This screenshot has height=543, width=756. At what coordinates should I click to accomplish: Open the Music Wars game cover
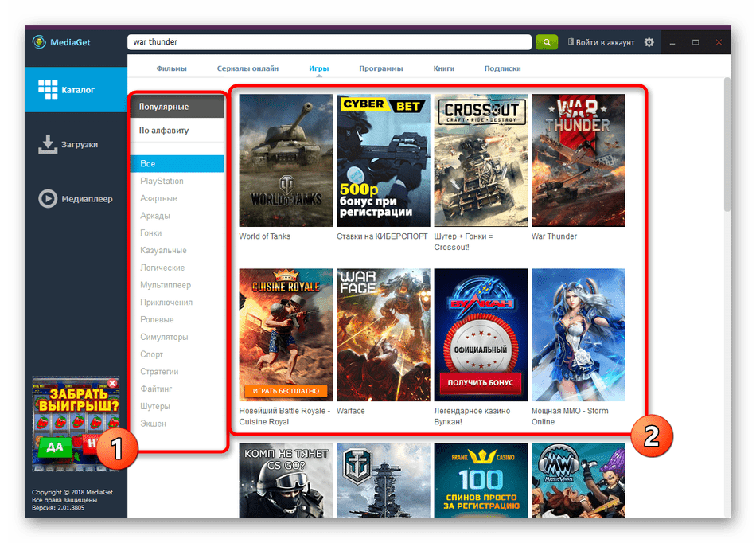tap(578, 480)
